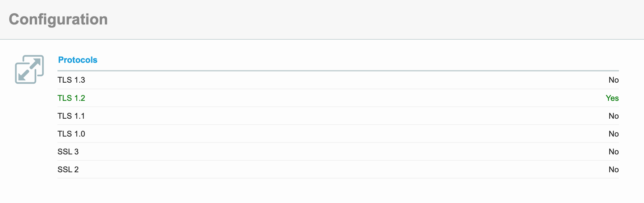Select the green Yes value for TLS 1.2
The height and width of the screenshot is (203, 644).
pos(612,98)
